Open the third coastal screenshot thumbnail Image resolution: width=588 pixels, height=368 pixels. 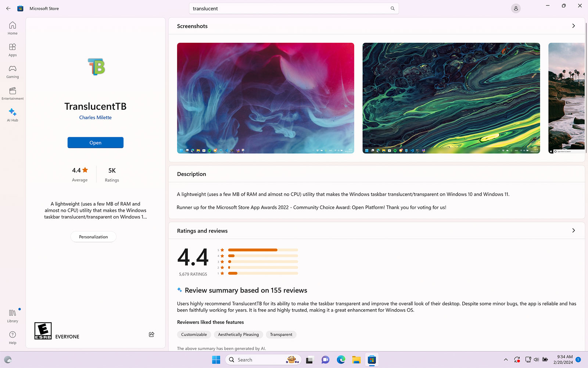566,98
